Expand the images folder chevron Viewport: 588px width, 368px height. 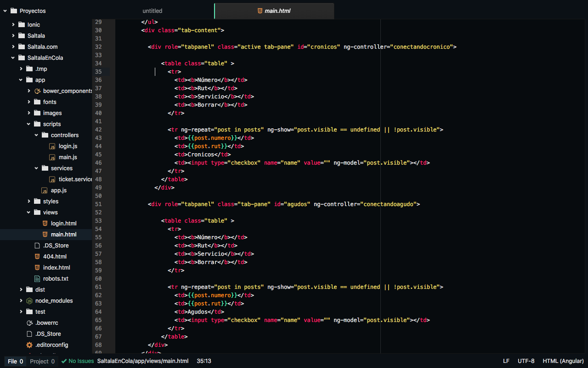[29, 113]
